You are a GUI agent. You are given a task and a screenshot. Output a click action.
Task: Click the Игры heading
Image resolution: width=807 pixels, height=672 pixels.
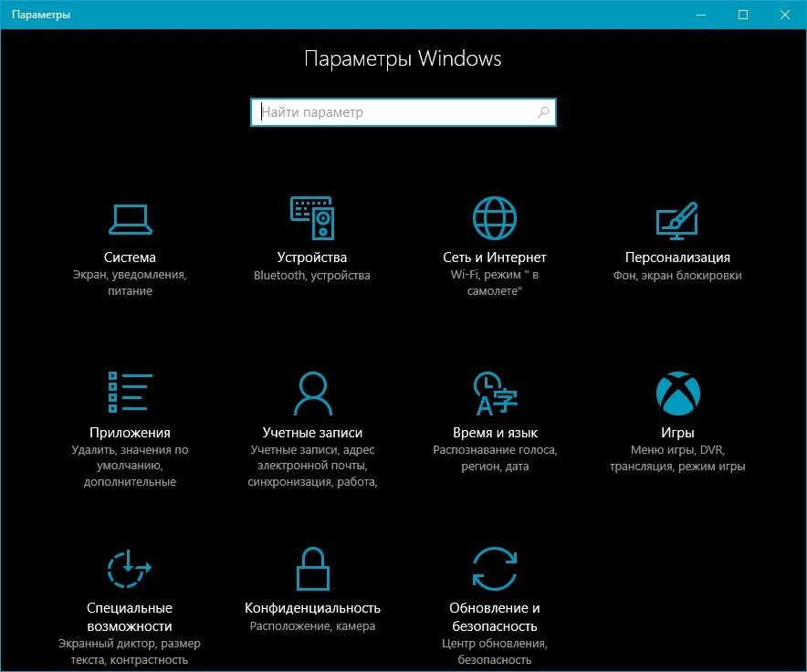pyautogui.click(x=677, y=433)
